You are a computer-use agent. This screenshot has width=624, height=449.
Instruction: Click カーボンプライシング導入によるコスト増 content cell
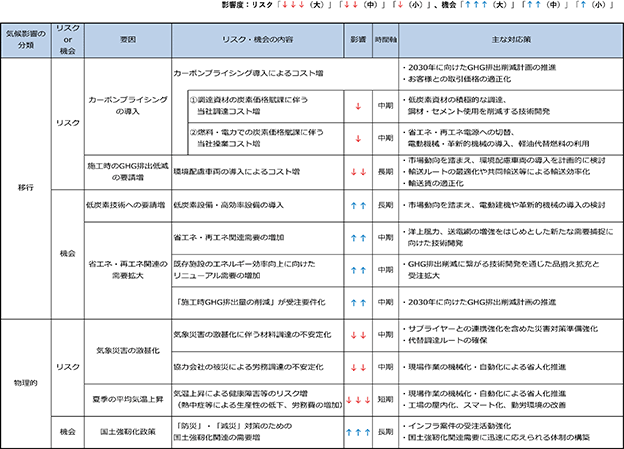[285, 74]
